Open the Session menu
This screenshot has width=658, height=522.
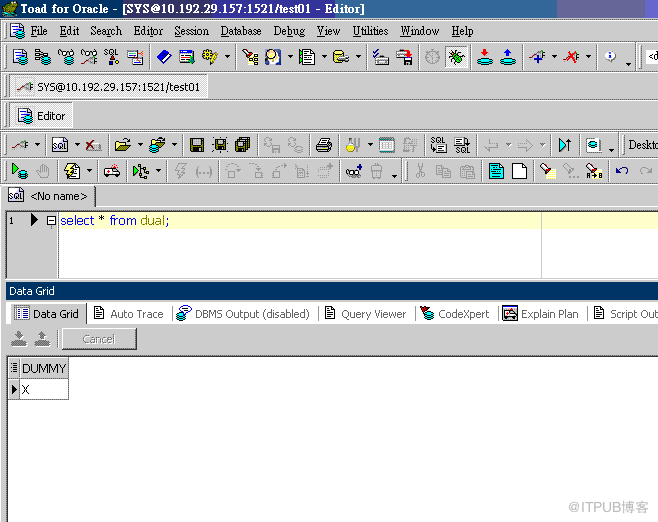[x=191, y=31]
